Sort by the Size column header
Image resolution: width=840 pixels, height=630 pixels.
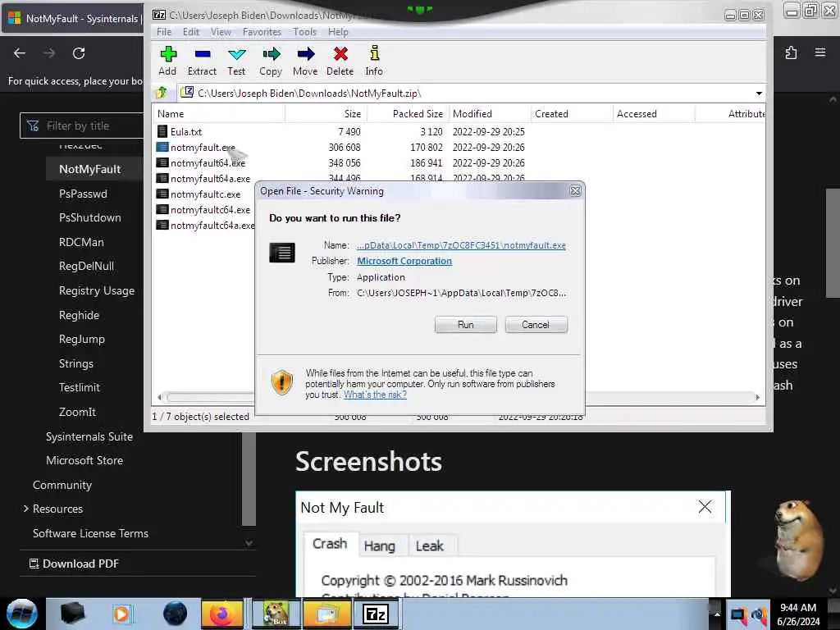(x=326, y=113)
